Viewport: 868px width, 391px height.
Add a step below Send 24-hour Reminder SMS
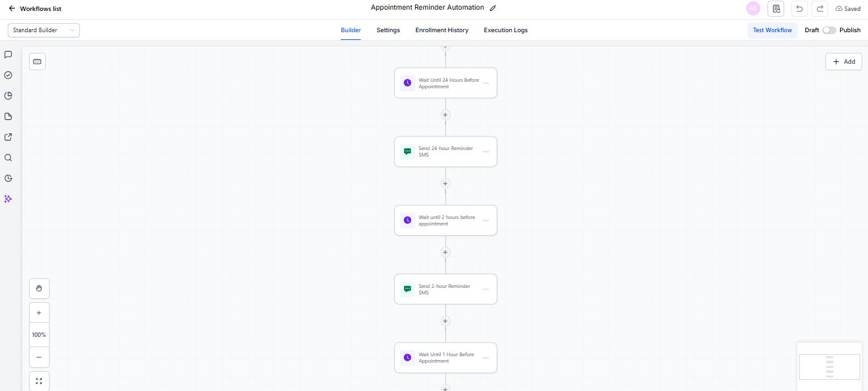pos(445,184)
